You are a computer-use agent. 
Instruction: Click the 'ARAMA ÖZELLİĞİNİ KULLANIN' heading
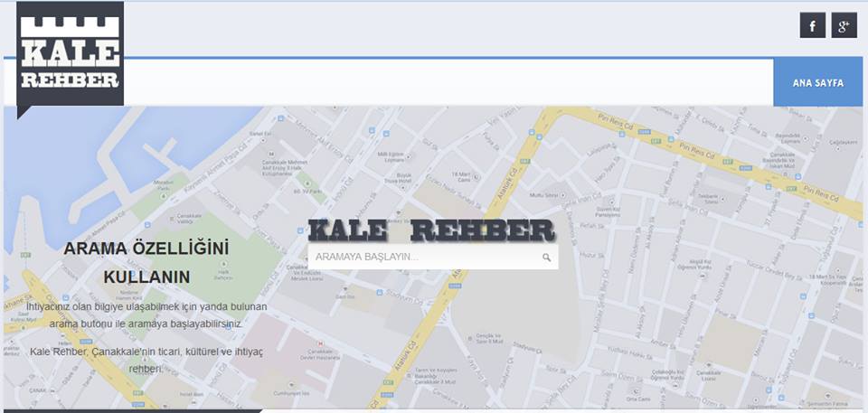(x=146, y=262)
